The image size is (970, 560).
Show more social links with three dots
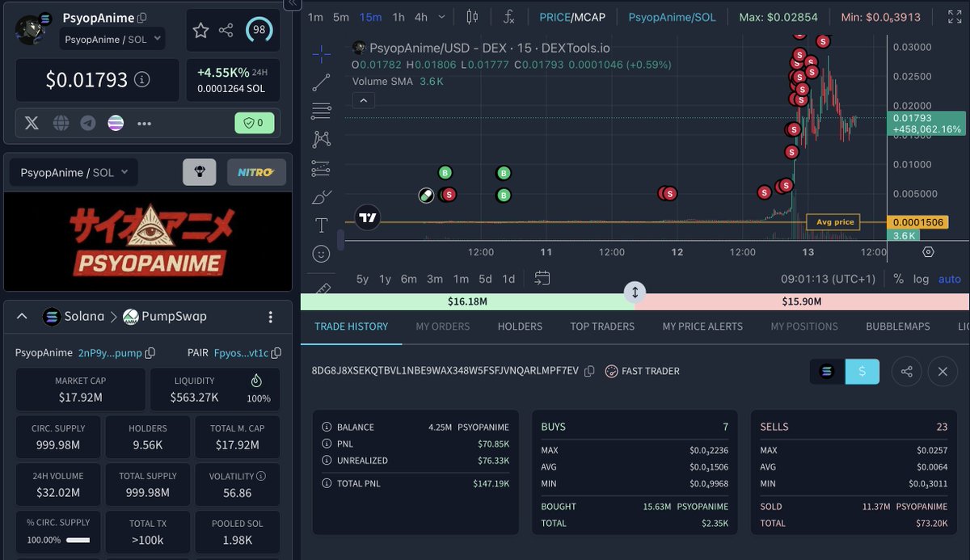click(x=145, y=123)
